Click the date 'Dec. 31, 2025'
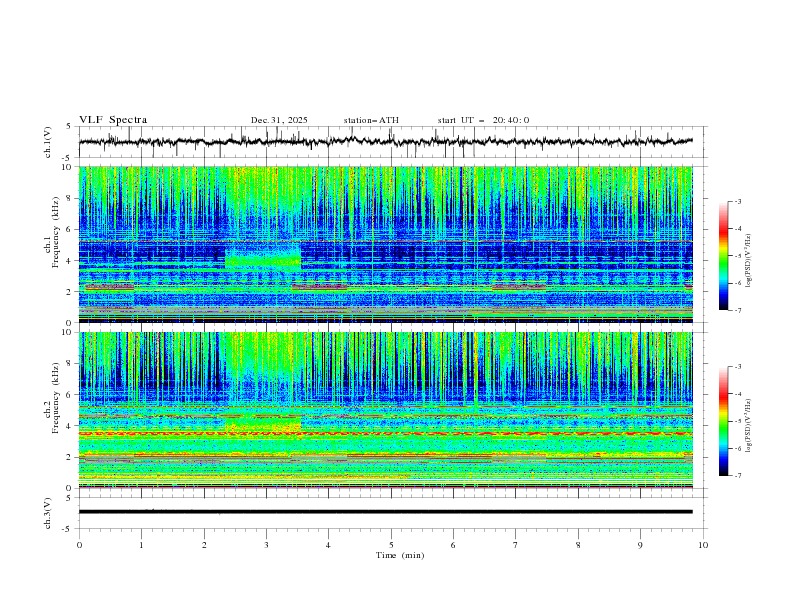 tap(279, 120)
